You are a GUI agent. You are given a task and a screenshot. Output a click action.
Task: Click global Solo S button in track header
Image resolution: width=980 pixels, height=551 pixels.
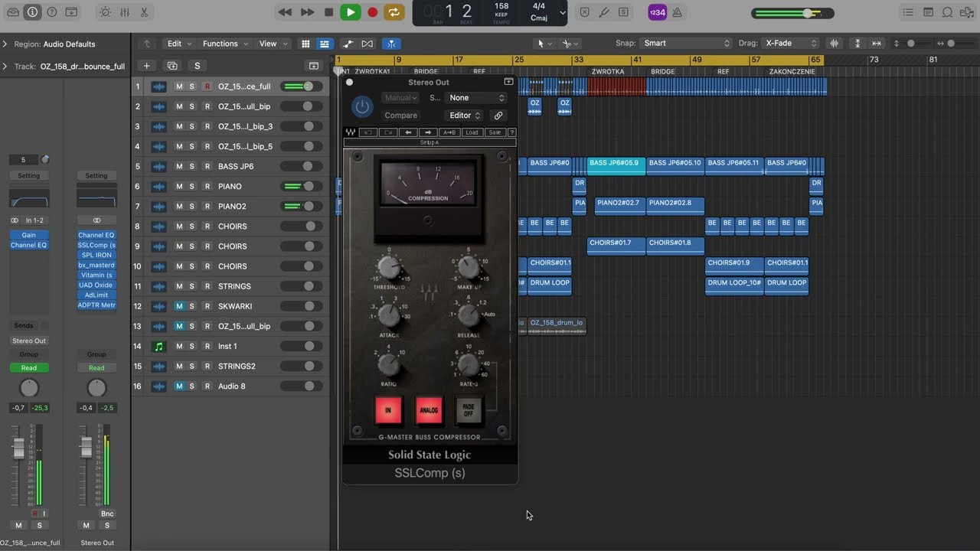click(x=197, y=66)
